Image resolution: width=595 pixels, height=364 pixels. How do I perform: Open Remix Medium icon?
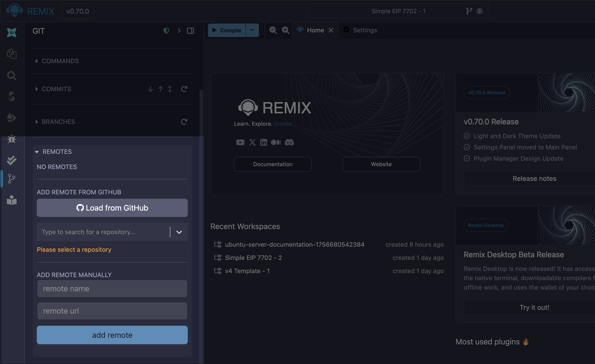(x=276, y=142)
